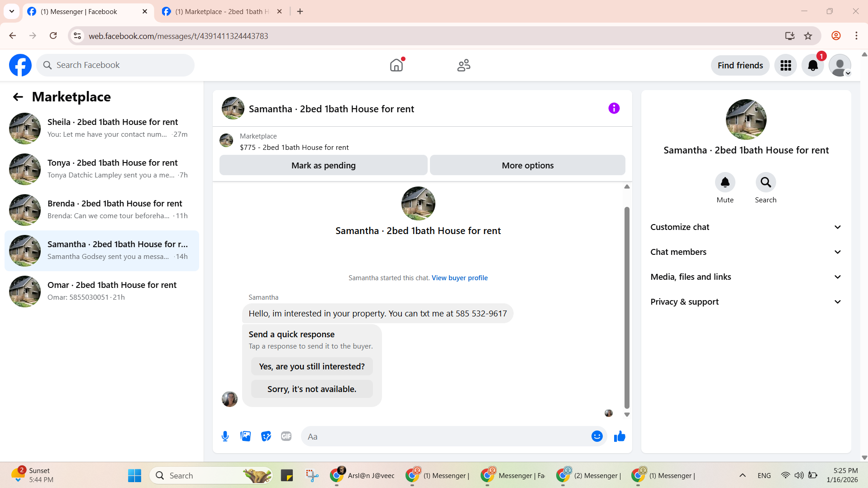Screen dimensions: 868x488
Task: Open emoji picker in message box
Action: pos(597,436)
